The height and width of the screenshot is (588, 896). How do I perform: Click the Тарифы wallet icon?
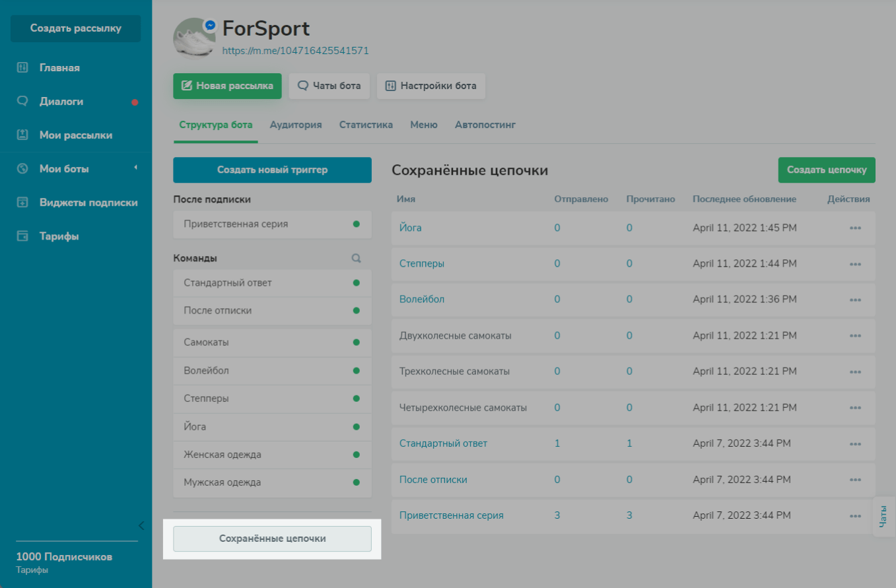click(x=22, y=236)
